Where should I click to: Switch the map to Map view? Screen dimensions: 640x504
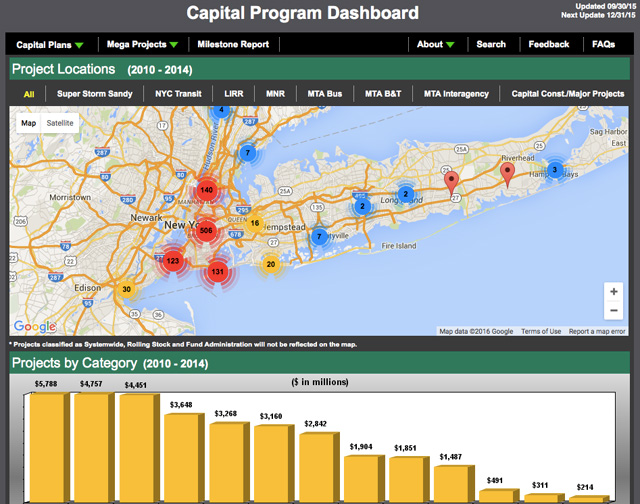(x=29, y=123)
